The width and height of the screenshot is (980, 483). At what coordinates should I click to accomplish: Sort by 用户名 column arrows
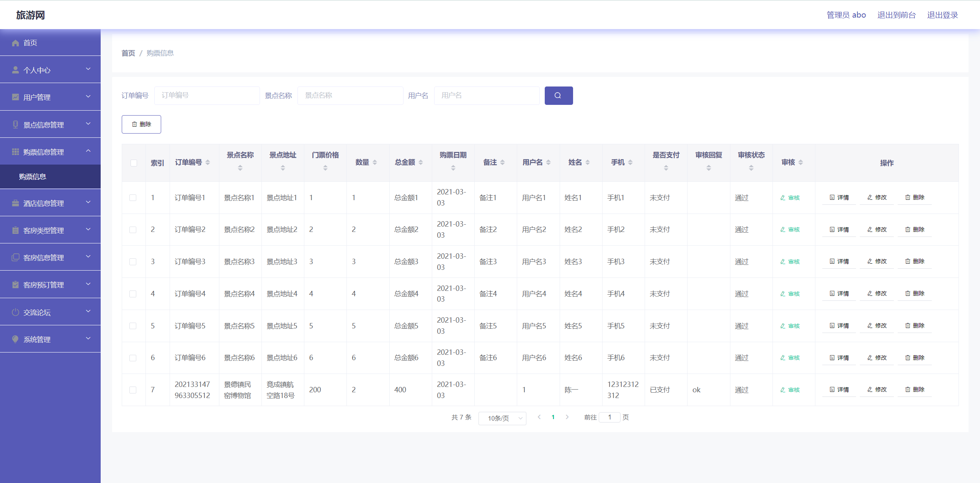[548, 163]
